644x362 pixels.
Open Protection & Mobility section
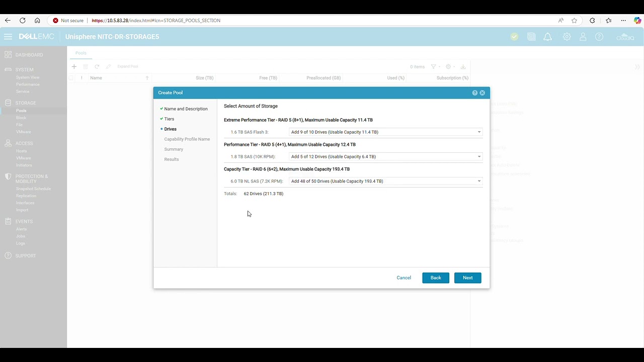pos(32,179)
